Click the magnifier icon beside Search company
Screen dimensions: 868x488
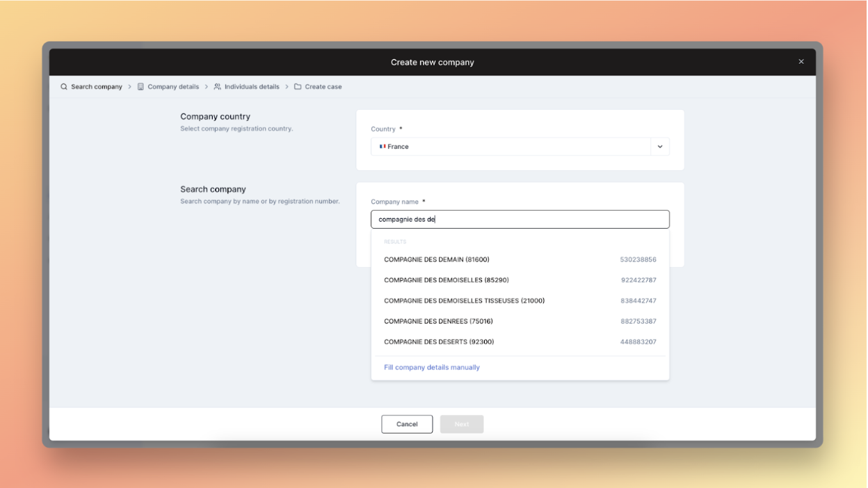[64, 87]
